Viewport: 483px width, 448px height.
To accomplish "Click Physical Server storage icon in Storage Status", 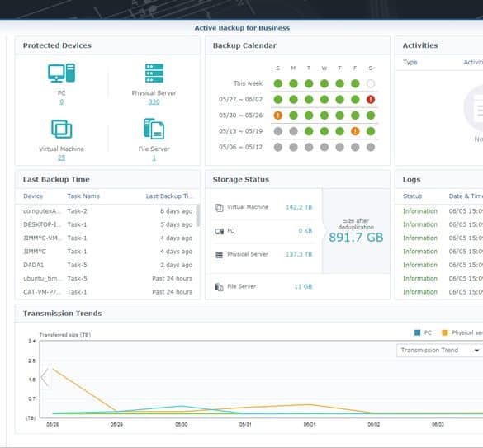I will click(219, 255).
